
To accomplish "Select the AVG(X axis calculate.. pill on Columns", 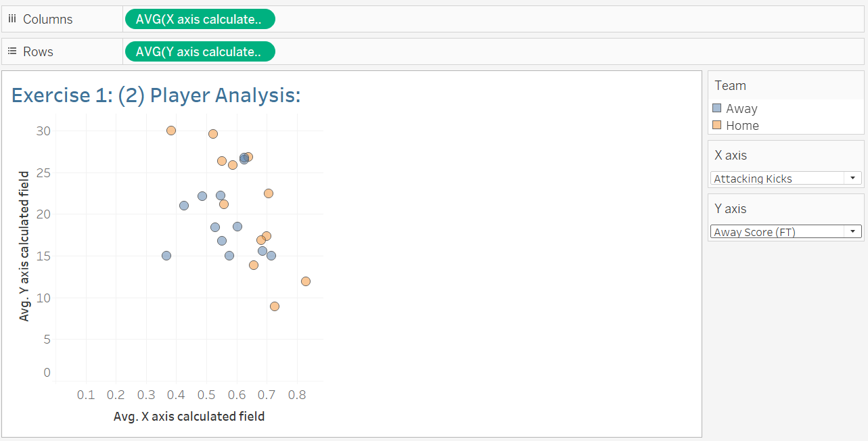I will tap(199, 20).
